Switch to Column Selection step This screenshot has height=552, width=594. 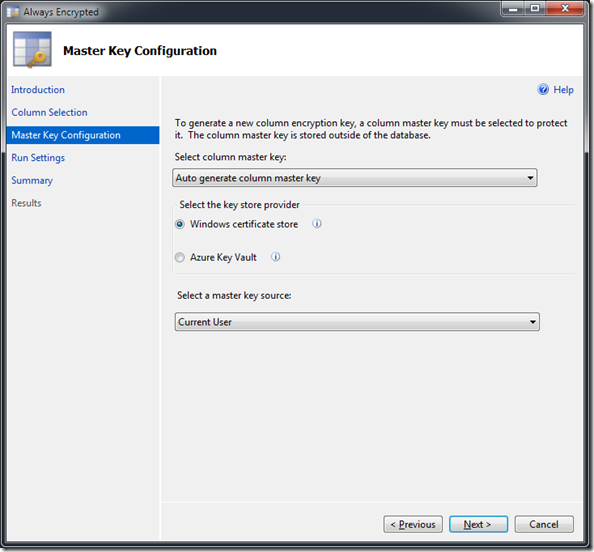pos(49,113)
